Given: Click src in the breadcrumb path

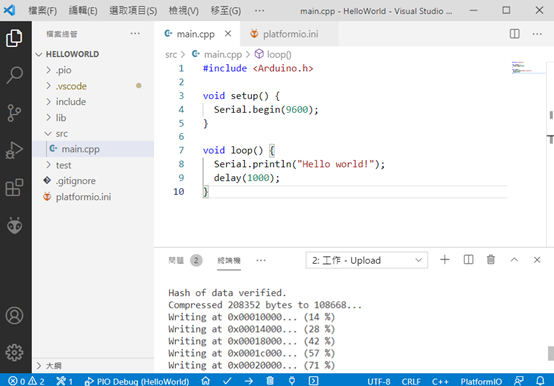Looking at the screenshot, I should pyautogui.click(x=171, y=55).
